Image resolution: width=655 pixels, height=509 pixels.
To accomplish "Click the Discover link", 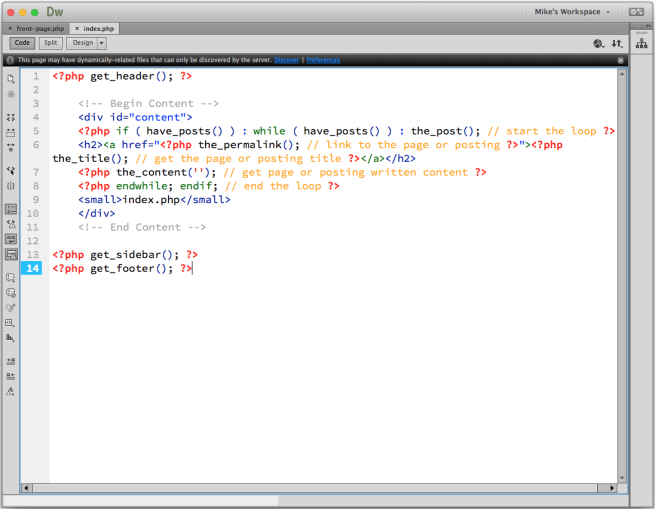I will pos(287,60).
